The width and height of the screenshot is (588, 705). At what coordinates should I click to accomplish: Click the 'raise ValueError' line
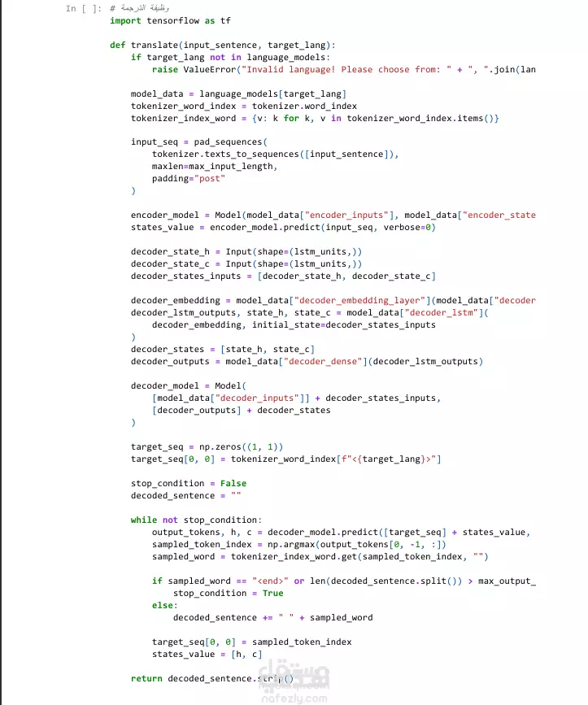344,69
